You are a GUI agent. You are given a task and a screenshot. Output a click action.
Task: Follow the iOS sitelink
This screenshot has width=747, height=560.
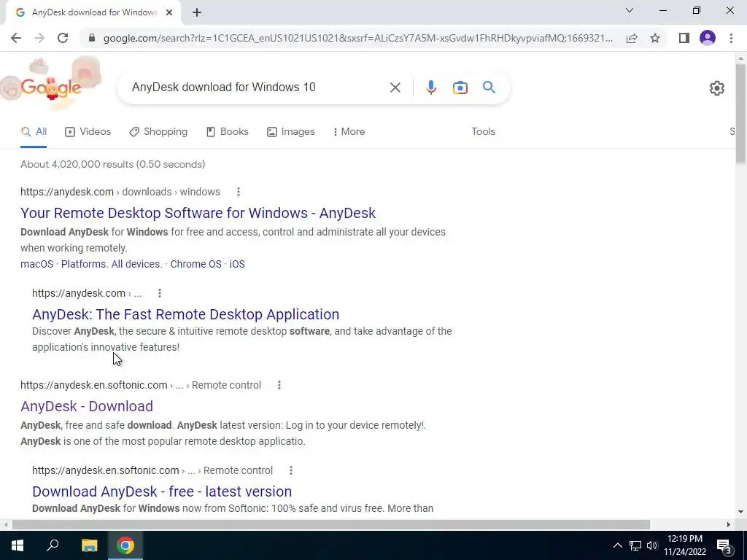[237, 264]
